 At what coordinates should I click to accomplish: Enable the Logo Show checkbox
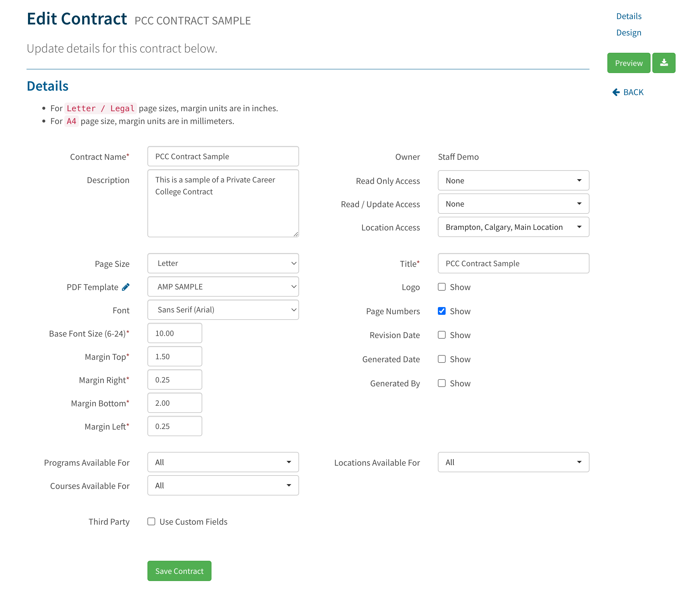tap(441, 287)
